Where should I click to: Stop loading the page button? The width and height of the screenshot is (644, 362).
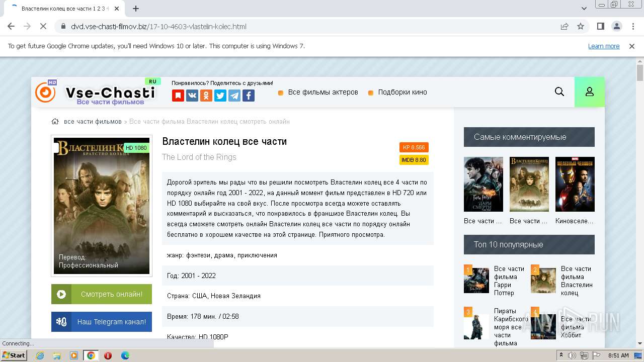click(43, 26)
